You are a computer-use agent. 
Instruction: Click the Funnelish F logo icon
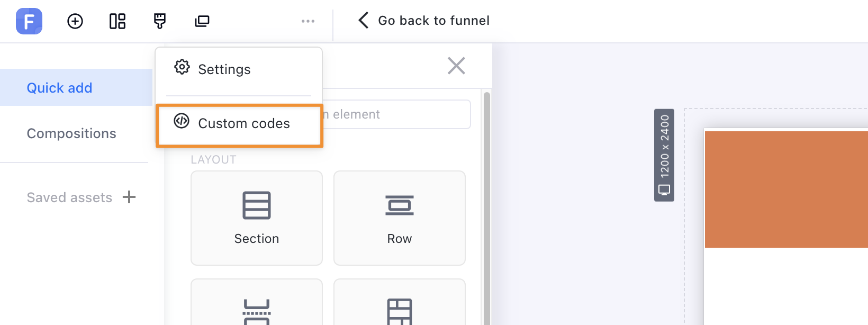tap(29, 21)
